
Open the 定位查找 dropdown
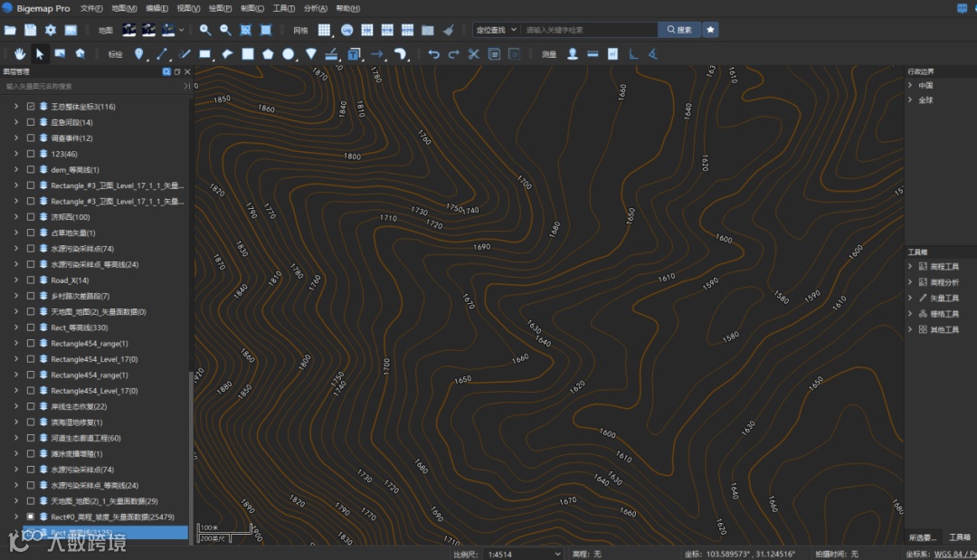[496, 30]
